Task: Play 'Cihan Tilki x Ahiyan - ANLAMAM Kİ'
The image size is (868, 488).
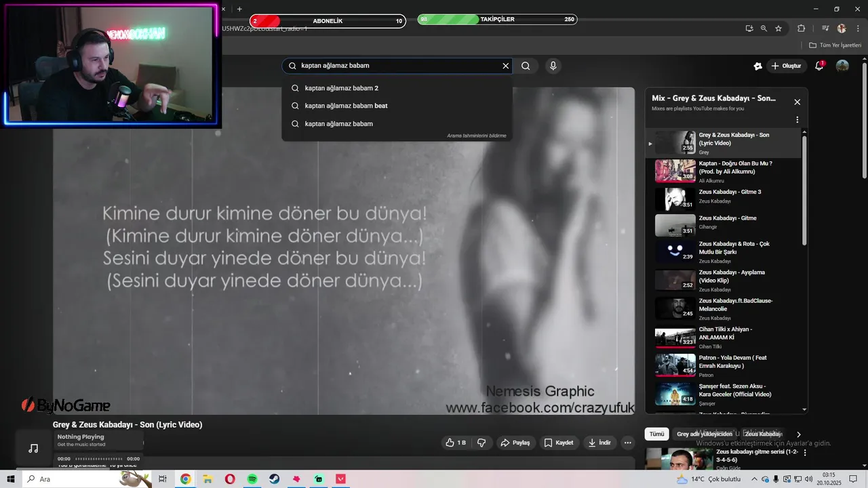Action: [723, 338]
